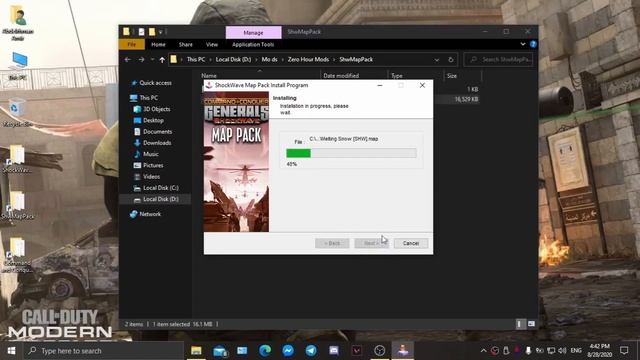Open the File menu in Explorer
The image size is (640, 360).
pos(131,44)
